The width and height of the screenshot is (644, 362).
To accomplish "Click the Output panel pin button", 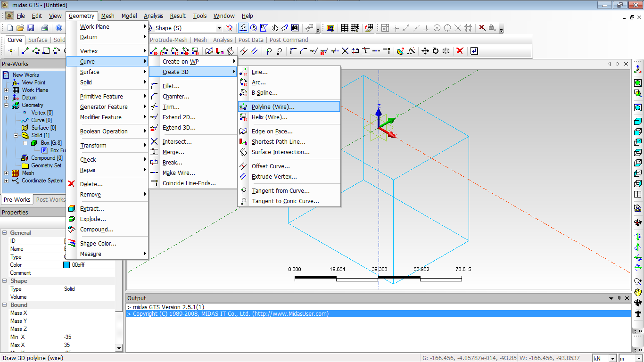I will (619, 298).
